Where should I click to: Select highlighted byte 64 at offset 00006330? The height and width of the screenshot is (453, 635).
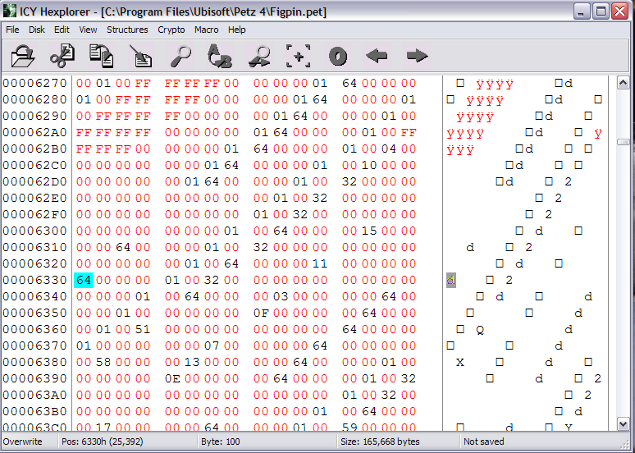tap(83, 280)
